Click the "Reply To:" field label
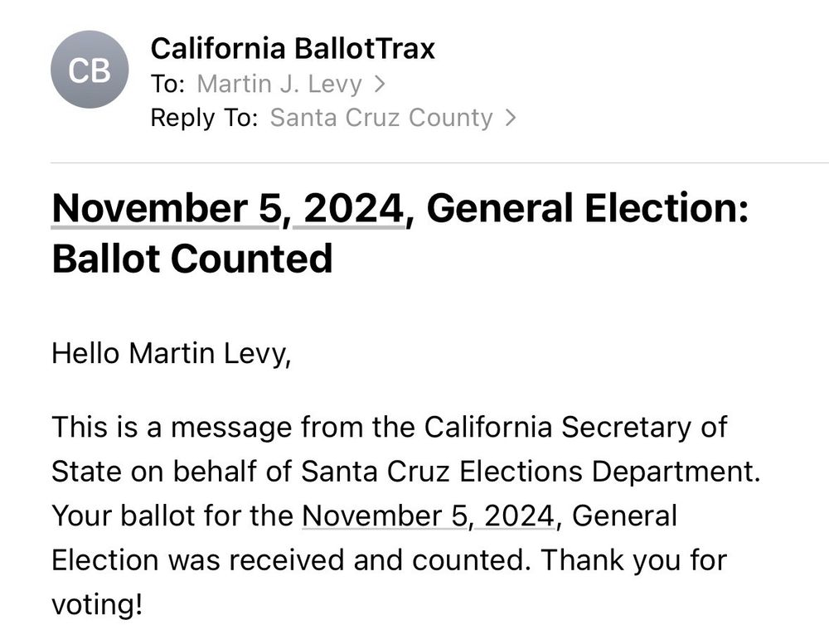Viewport: 829px width, 644px height. pyautogui.click(x=204, y=118)
